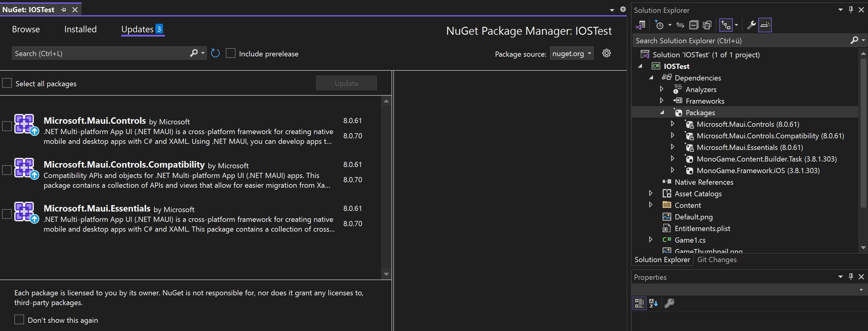The image size is (868, 331).
Task: Click Solution Explorer search magnifier icon
Action: click(854, 41)
